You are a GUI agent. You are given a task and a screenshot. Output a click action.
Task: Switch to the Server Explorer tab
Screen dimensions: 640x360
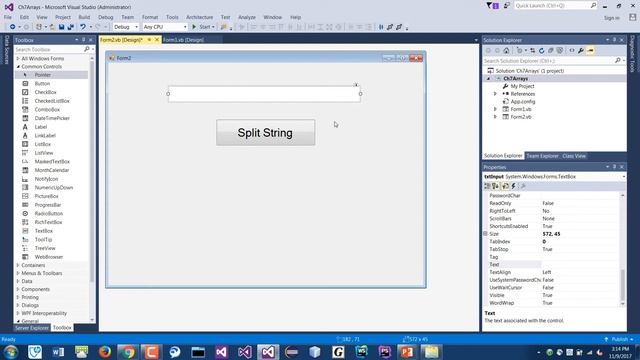click(32, 328)
